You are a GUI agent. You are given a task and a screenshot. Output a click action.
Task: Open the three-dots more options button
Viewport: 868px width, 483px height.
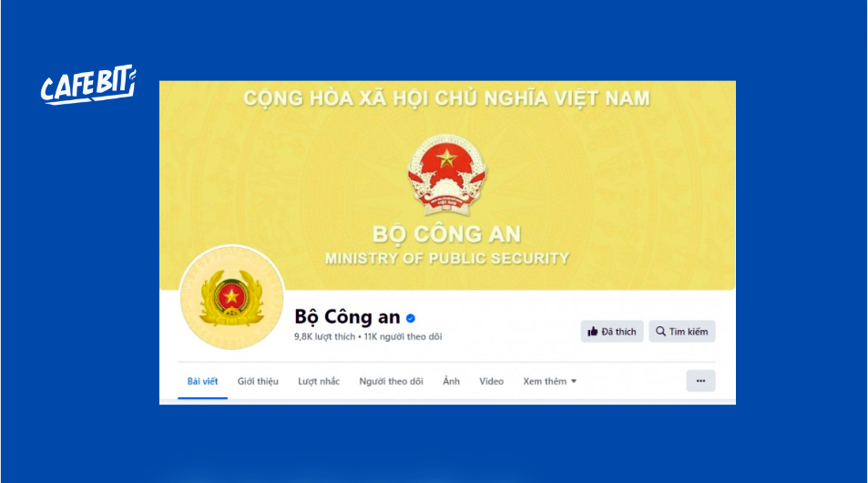coord(700,381)
